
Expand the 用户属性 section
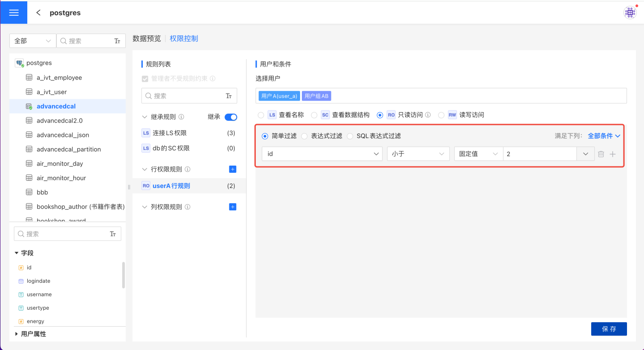coord(17,334)
